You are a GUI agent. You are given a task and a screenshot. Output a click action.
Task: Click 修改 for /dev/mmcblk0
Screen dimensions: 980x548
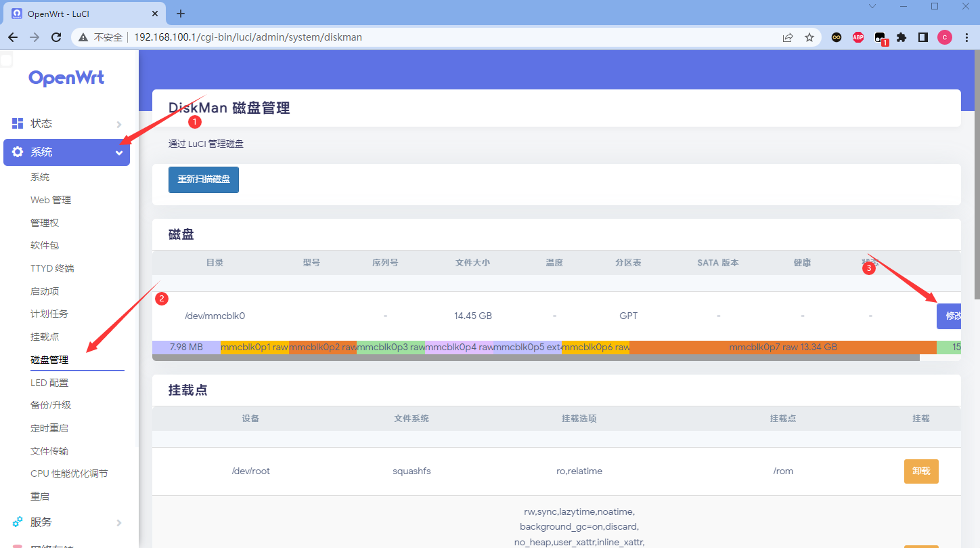point(950,316)
